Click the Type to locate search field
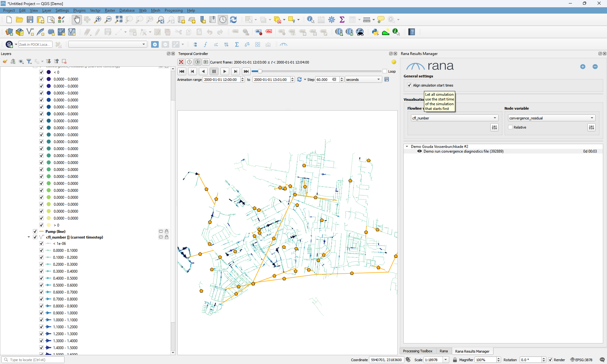The width and height of the screenshot is (607, 364). (x=33, y=360)
